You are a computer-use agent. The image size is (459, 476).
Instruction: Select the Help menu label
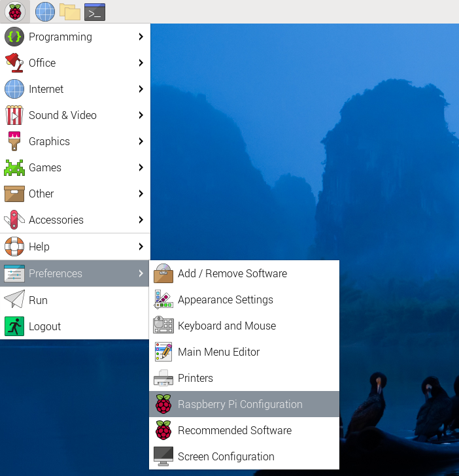pos(39,246)
